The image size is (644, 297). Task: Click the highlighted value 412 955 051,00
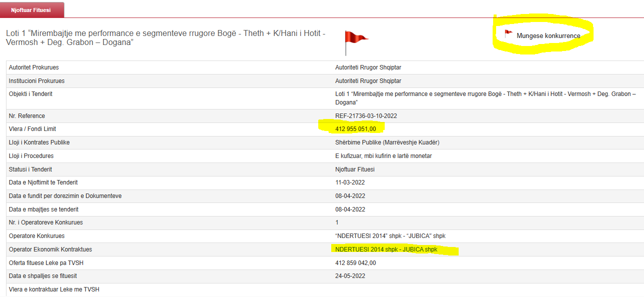coord(355,129)
